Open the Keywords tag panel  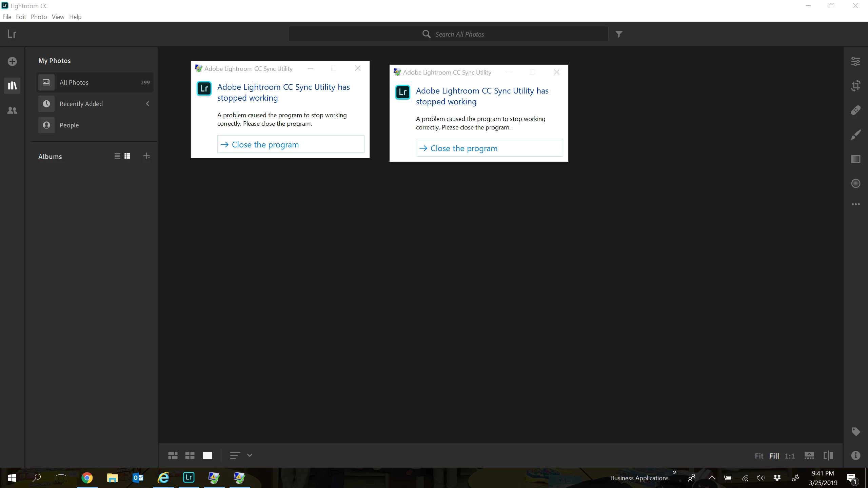pos(855,431)
